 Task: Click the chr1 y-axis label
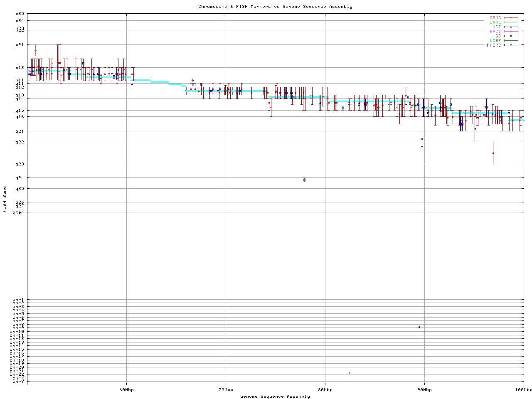pos(18,300)
